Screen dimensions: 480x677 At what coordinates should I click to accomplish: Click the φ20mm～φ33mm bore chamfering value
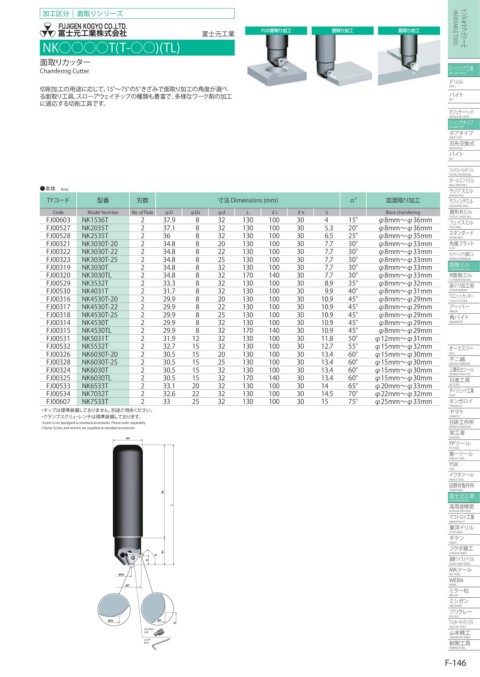point(404,386)
